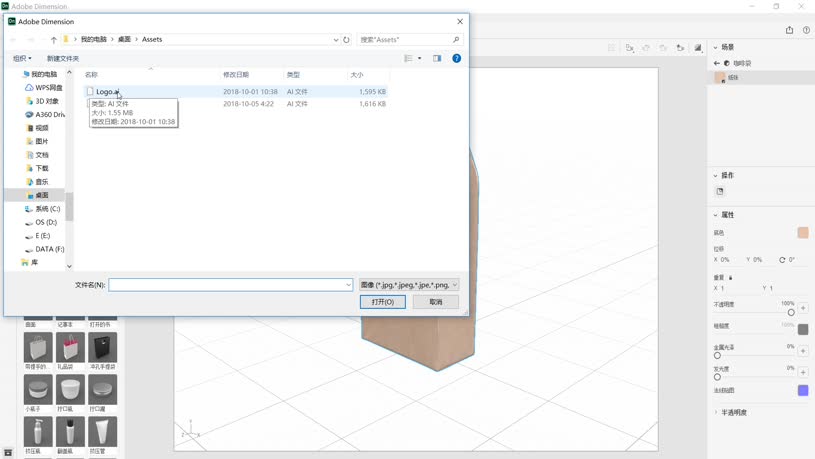
Task: Click the gray 粗糙度 swatch
Action: [x=803, y=329]
